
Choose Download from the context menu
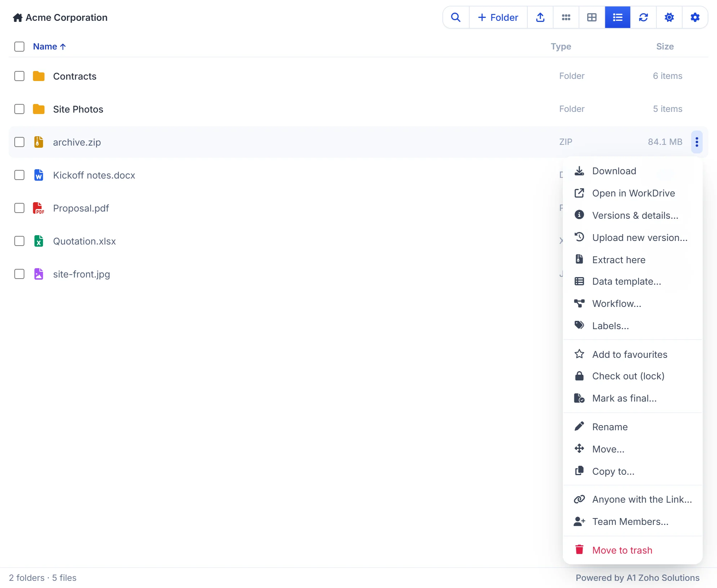[x=632, y=171]
